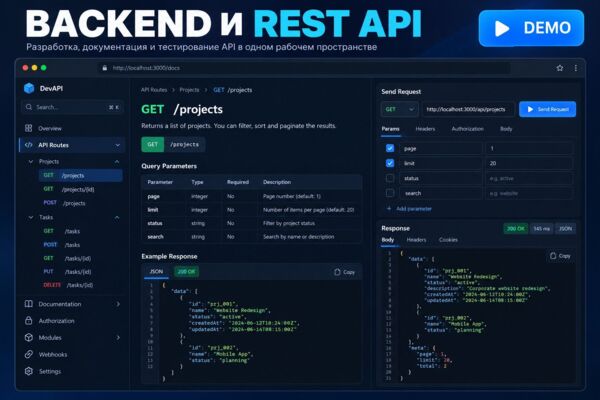Screen dimensions: 600x400
Task: Select POST /projects route
Action: click(x=64, y=203)
